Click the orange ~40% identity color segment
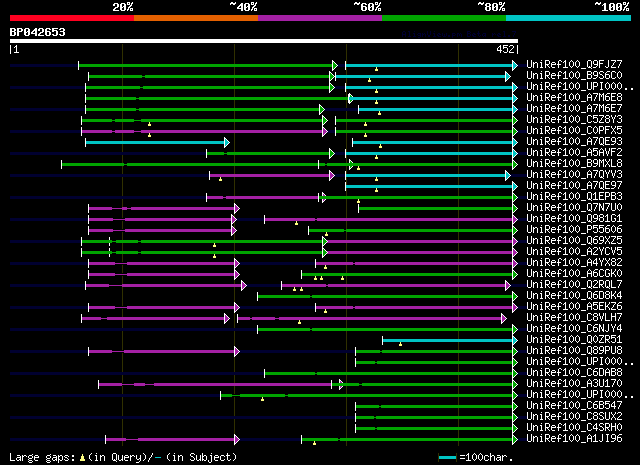 point(196,18)
